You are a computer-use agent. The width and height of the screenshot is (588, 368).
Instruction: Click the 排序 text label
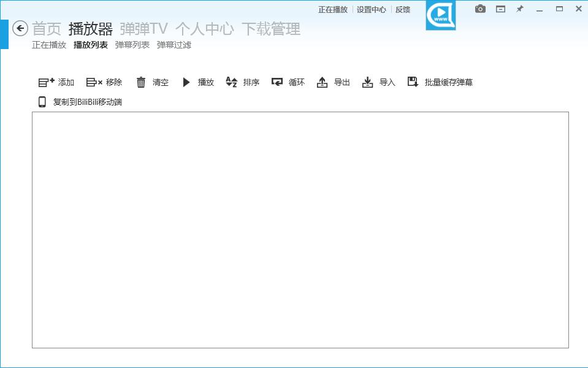click(251, 82)
